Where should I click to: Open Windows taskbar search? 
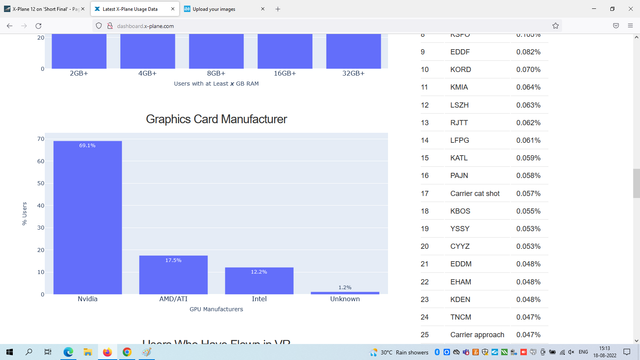tap(29, 352)
